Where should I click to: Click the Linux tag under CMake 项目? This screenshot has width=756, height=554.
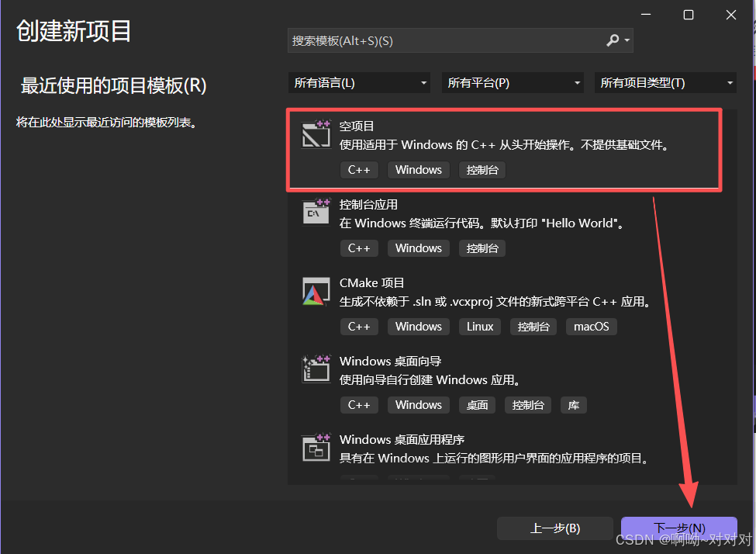pyautogui.click(x=480, y=327)
